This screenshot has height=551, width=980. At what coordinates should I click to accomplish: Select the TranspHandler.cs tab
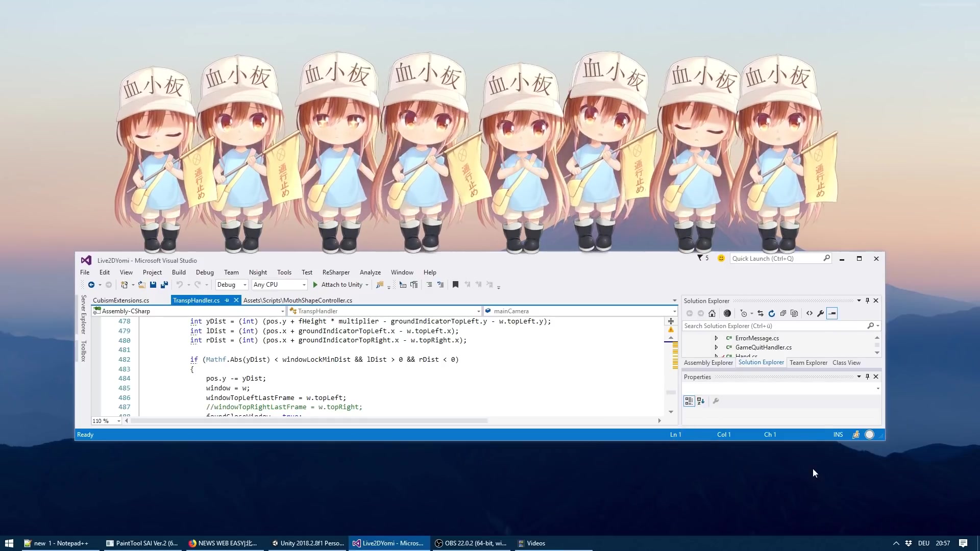coord(195,300)
